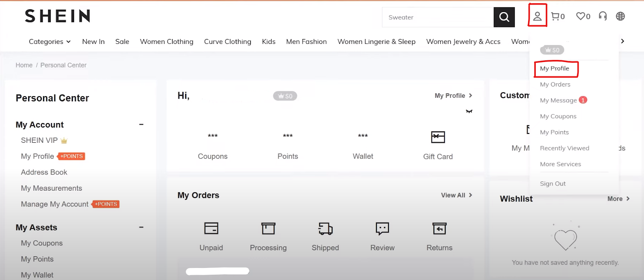Viewport: 644px width, 280px height.
Task: Click the Shipped orders icon
Action: pyautogui.click(x=325, y=229)
